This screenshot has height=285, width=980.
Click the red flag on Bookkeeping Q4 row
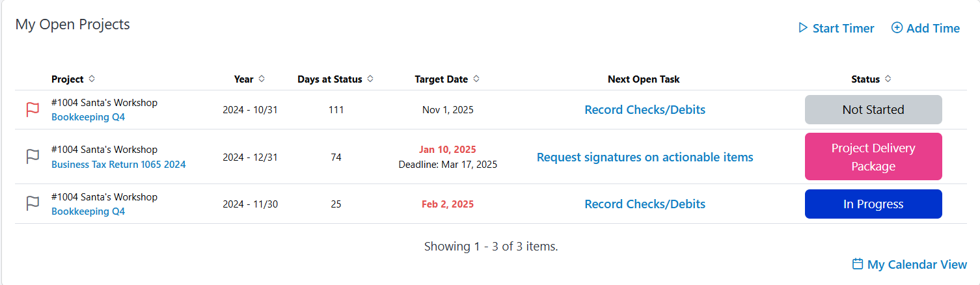[x=33, y=110]
